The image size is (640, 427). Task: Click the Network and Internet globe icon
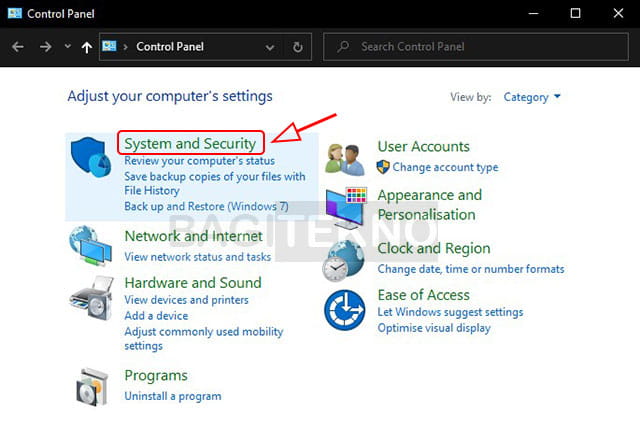coord(90,246)
